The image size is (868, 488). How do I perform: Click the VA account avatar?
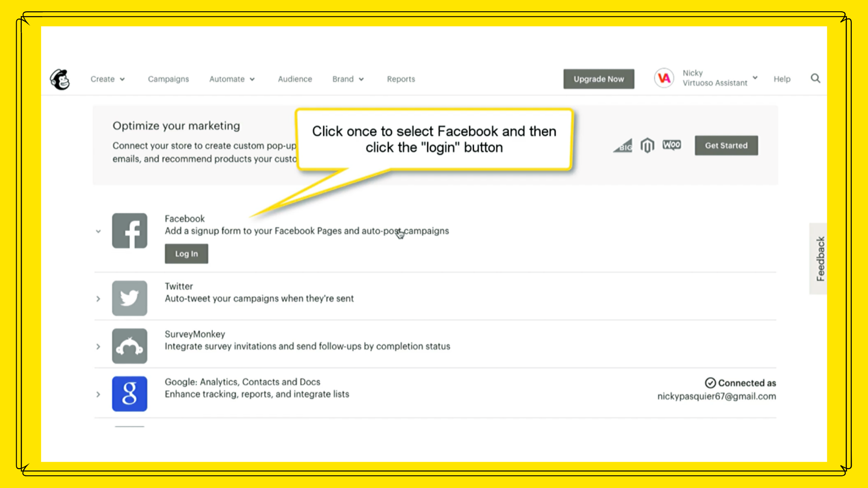(664, 78)
